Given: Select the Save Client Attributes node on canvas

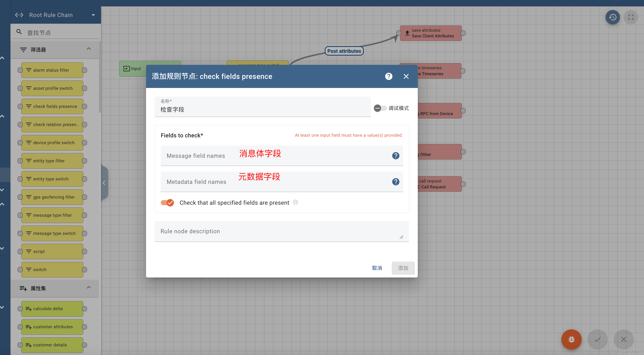Looking at the screenshot, I should [431, 33].
